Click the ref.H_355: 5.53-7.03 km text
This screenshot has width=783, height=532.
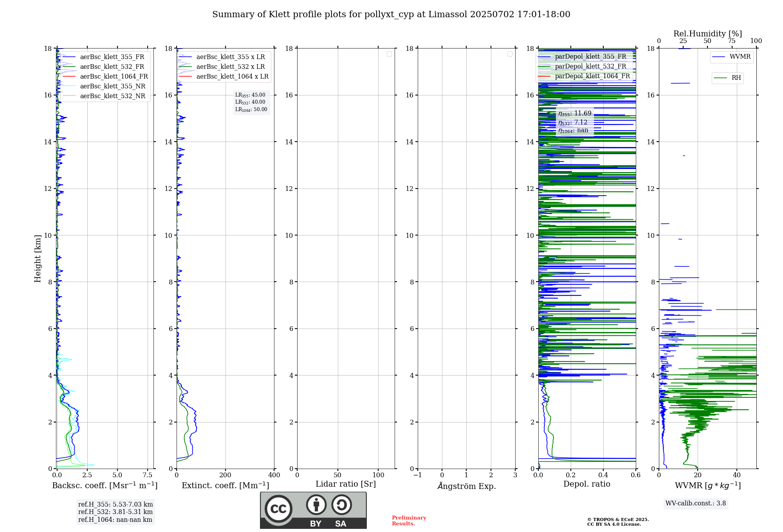coord(115,505)
